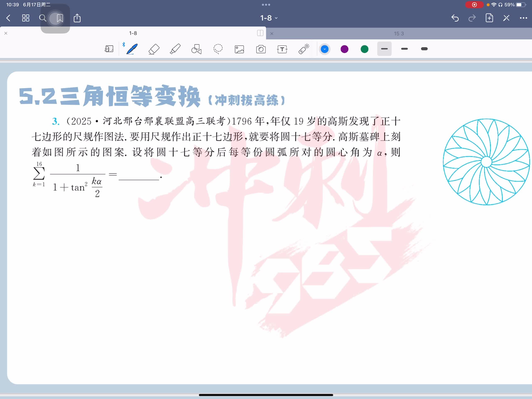
Task: Open the blue color swatch options
Action: click(x=324, y=49)
